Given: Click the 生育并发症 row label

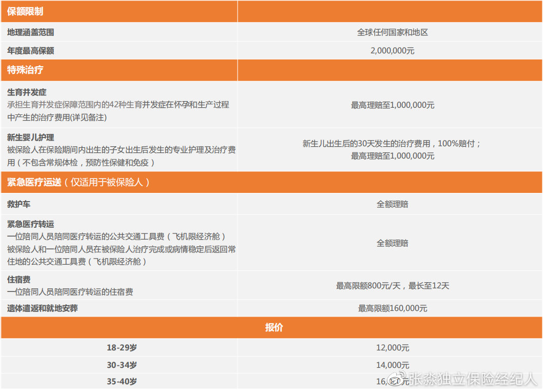Looking at the screenshot, I should [24, 92].
